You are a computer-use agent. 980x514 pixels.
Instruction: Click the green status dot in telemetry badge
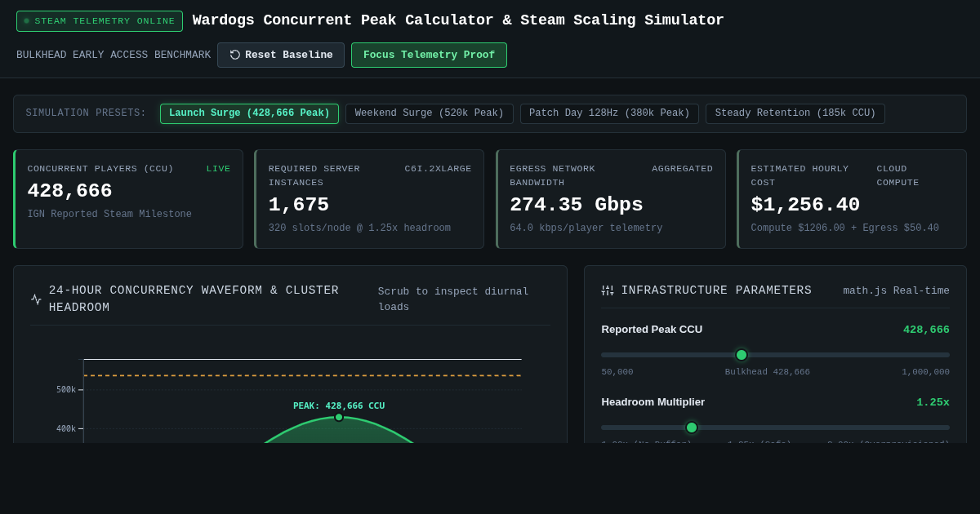[27, 21]
